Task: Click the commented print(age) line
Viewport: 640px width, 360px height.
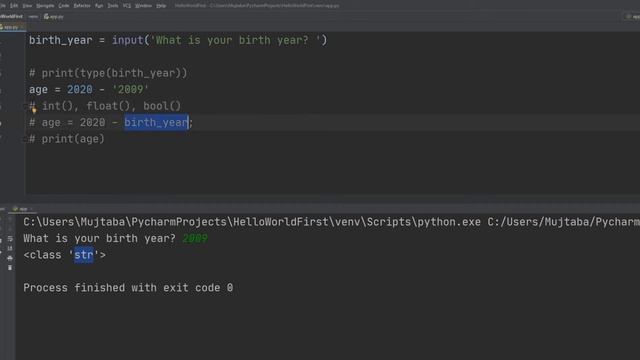Action: [x=67, y=139]
